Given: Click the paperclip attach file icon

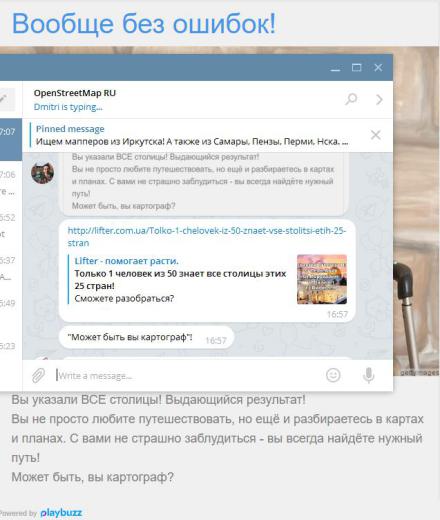Looking at the screenshot, I should [x=38, y=375].
